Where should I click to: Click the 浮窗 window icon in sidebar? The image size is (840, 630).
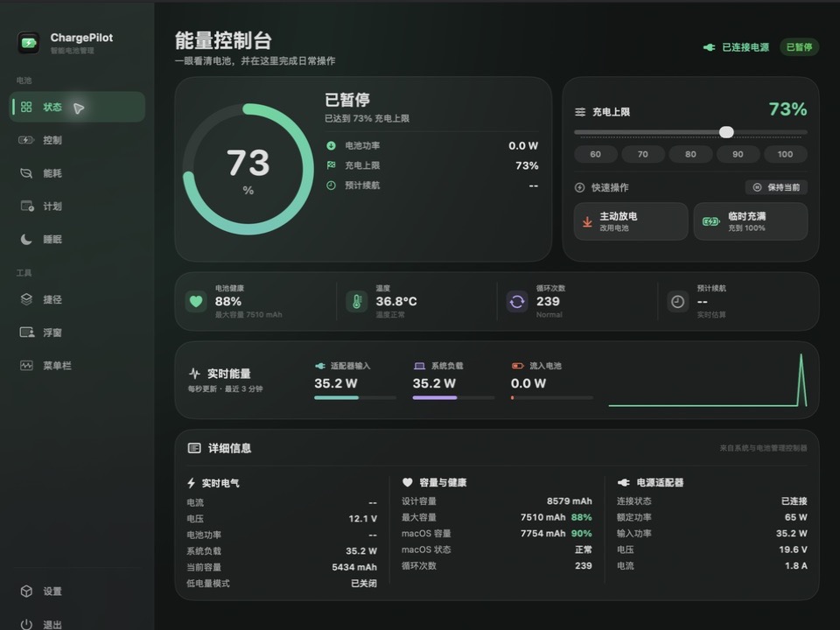pyautogui.click(x=27, y=332)
